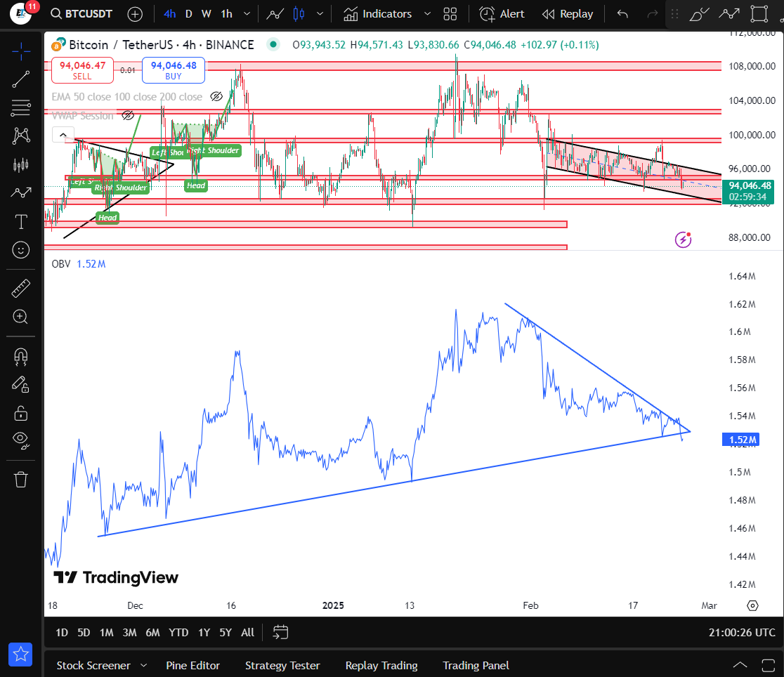This screenshot has width=784, height=677.
Task: Collapse the indicator legend with the chevron
Action: tap(63, 135)
